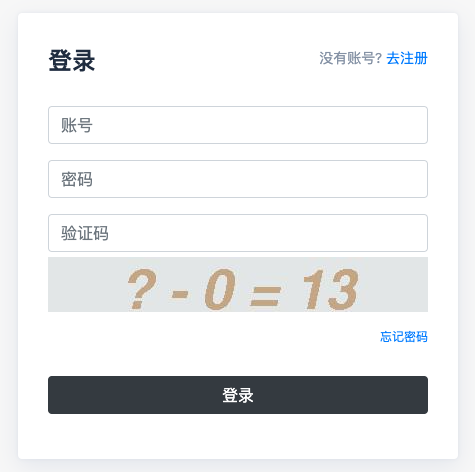Place cursor in the account number box
The height and width of the screenshot is (472, 475).
pos(238,125)
